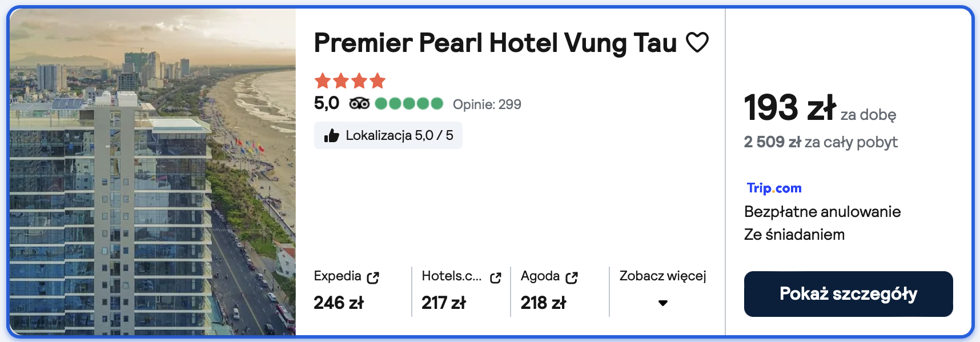Click the 193 zł nightly price
The width and height of the screenshot is (980, 342).
[x=789, y=108]
